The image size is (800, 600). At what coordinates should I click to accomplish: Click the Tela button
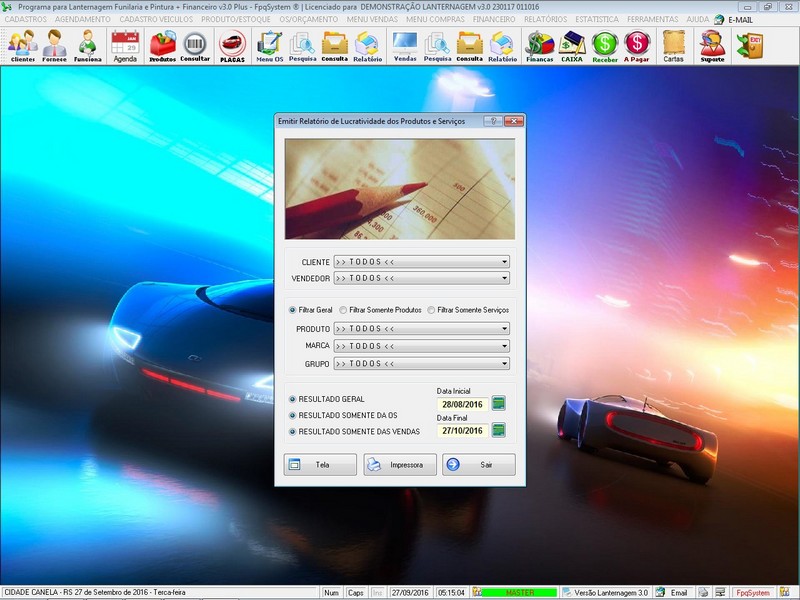320,464
